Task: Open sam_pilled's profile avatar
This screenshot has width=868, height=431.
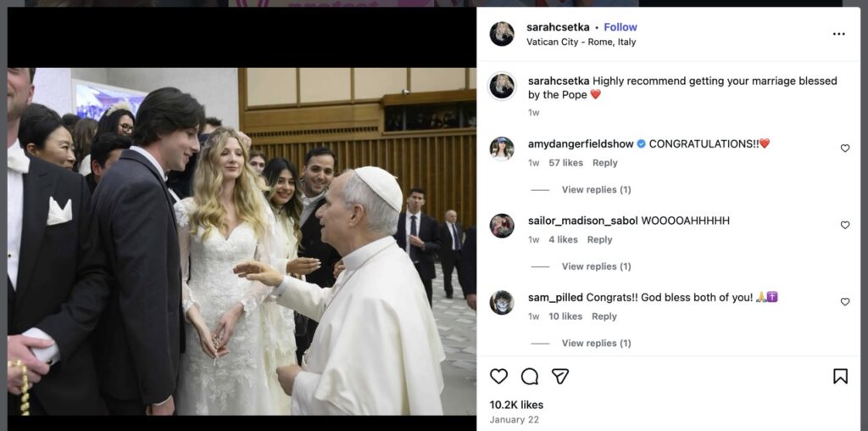Action: tap(502, 302)
